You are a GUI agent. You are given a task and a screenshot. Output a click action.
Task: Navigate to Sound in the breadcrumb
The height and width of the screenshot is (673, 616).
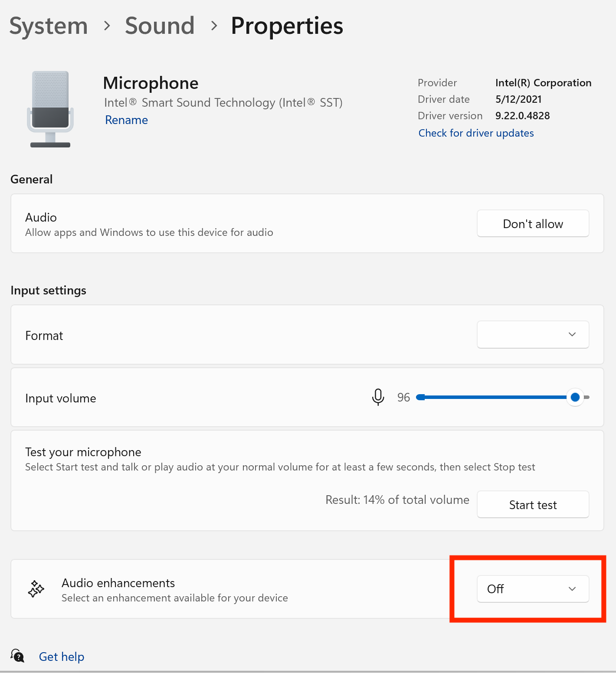tap(160, 26)
